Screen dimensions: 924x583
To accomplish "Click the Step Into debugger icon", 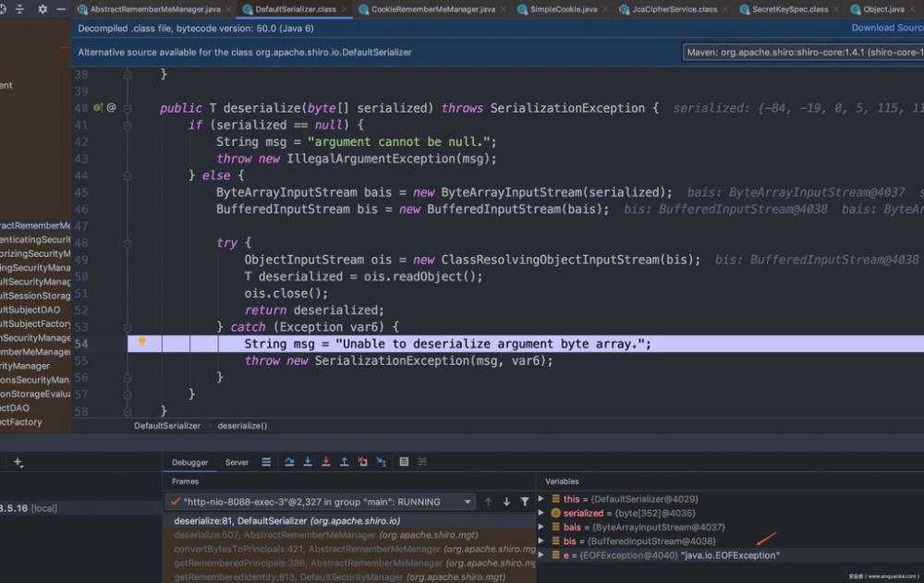I will click(308, 462).
